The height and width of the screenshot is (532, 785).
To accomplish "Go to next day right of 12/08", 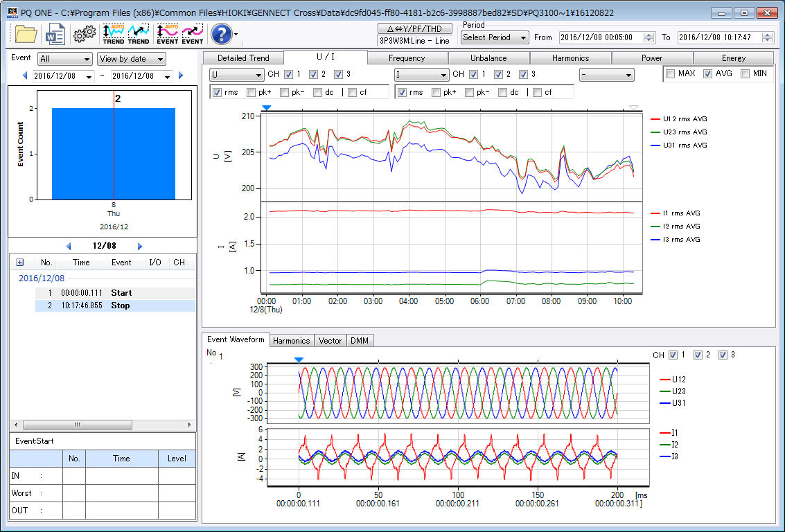I will click(x=140, y=246).
